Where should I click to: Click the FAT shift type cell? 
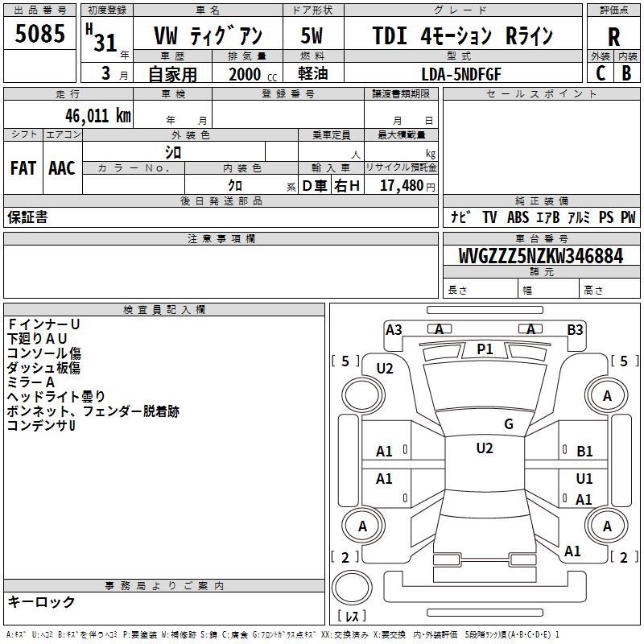pos(23,168)
